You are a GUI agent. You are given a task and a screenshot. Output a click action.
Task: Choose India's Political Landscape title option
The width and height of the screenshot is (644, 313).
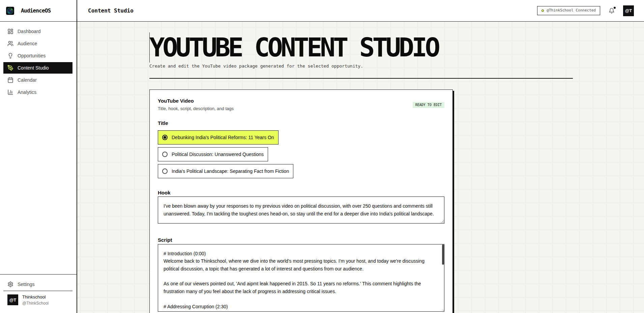[226, 171]
